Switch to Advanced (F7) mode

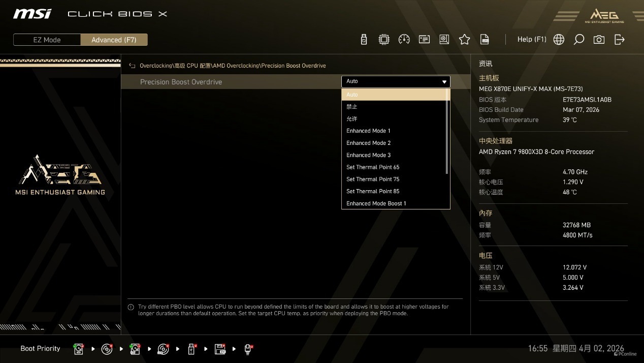[x=114, y=40]
